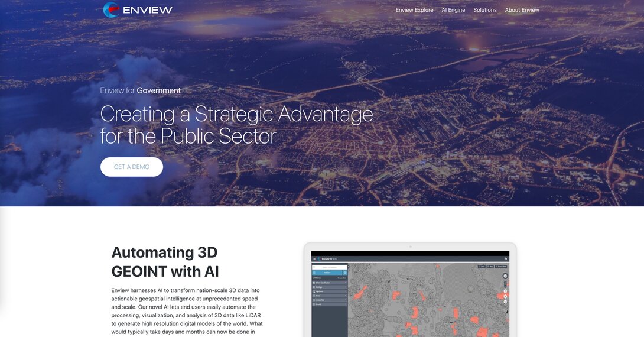Click the round compass control on the mockup map
The image size is (644, 337).
point(505,276)
